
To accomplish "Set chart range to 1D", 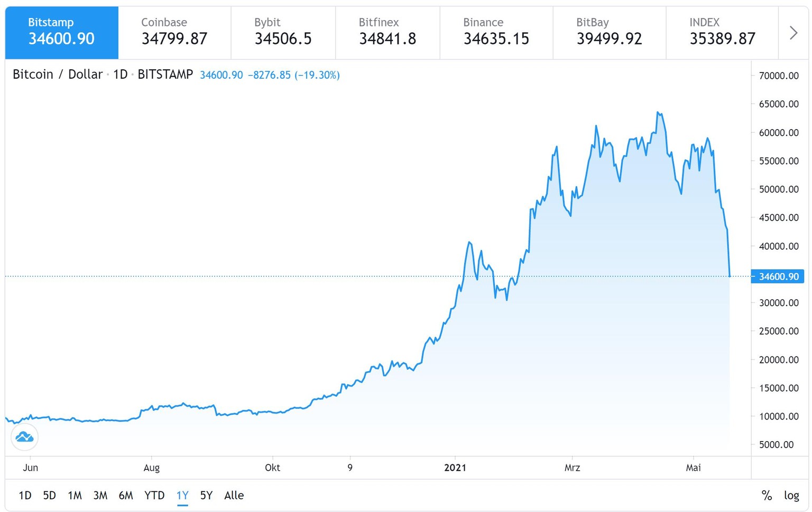I will (x=25, y=496).
